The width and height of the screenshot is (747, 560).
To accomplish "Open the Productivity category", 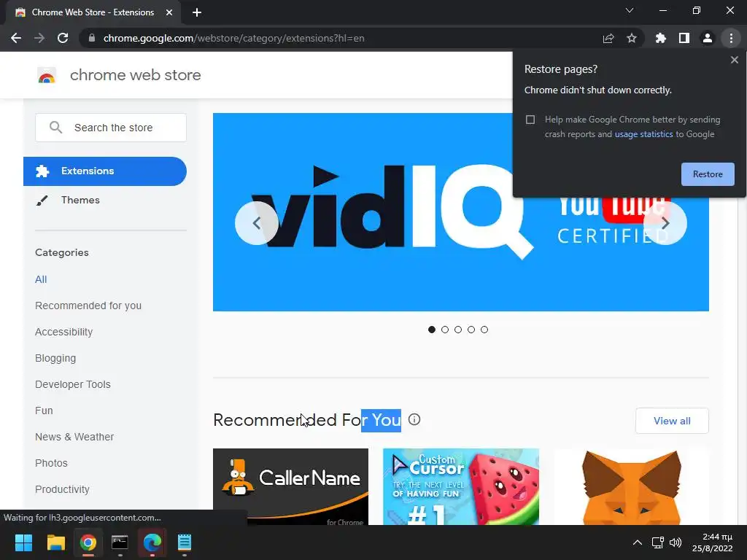I will click(63, 489).
